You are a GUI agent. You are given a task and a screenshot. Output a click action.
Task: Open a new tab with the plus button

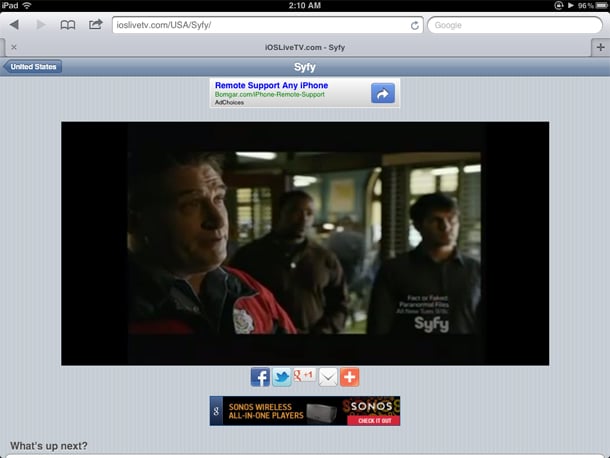[600, 46]
